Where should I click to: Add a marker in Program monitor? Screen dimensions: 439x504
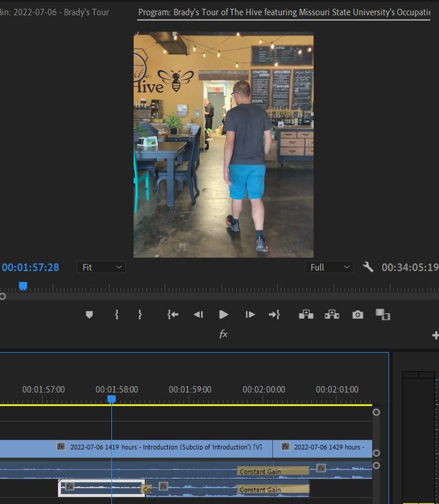click(x=89, y=314)
